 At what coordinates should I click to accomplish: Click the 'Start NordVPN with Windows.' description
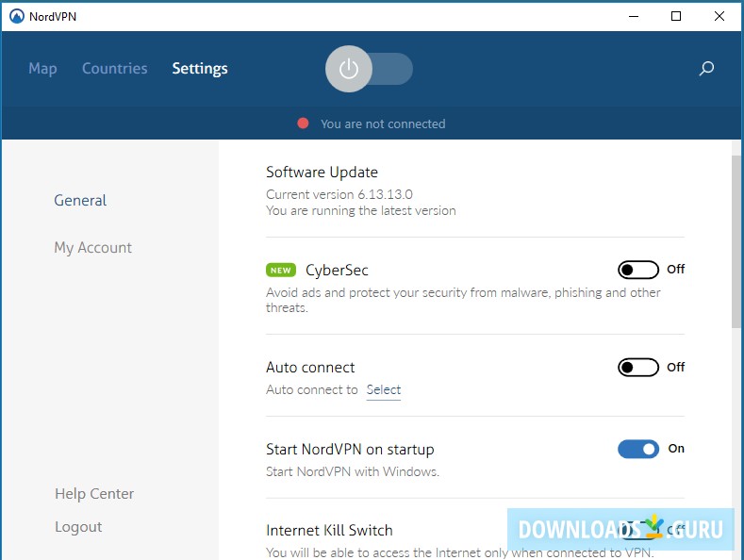click(353, 471)
